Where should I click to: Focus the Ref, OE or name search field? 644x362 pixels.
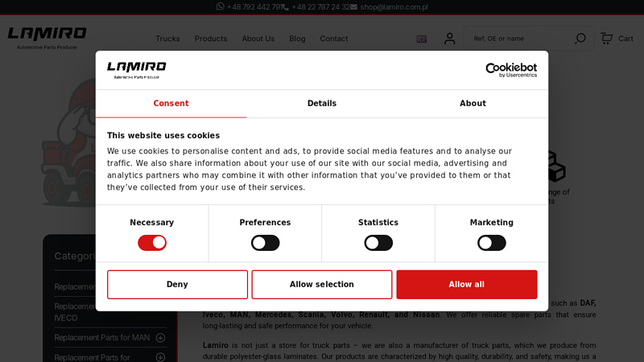tap(519, 39)
